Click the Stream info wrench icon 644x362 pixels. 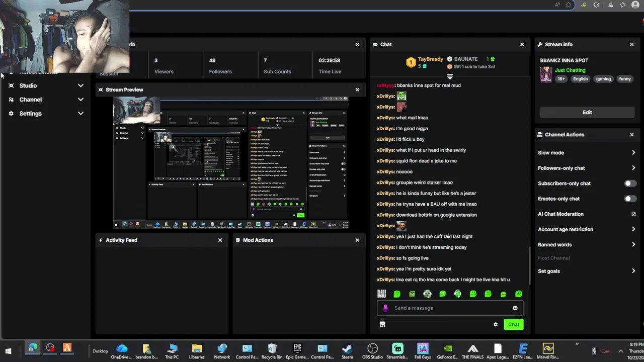click(540, 44)
